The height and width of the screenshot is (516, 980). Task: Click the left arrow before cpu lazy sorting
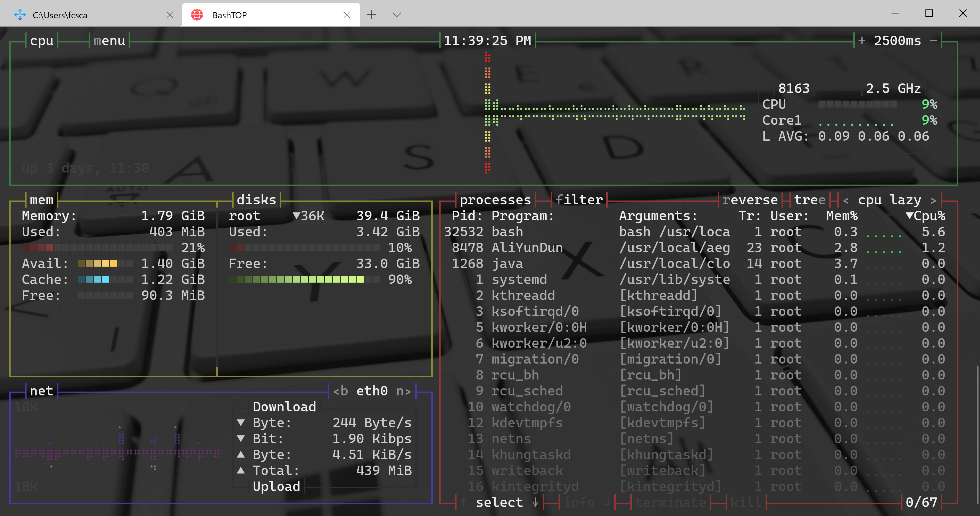point(846,200)
